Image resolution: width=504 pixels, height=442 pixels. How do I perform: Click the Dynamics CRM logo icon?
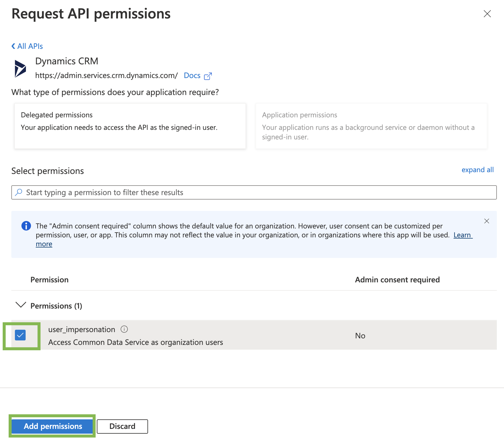[x=20, y=69]
